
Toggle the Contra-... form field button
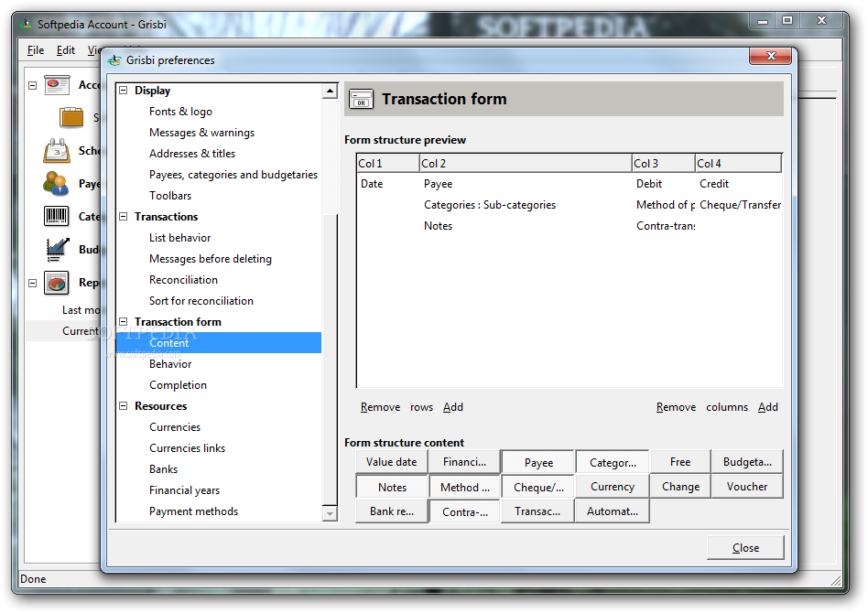[x=465, y=511]
